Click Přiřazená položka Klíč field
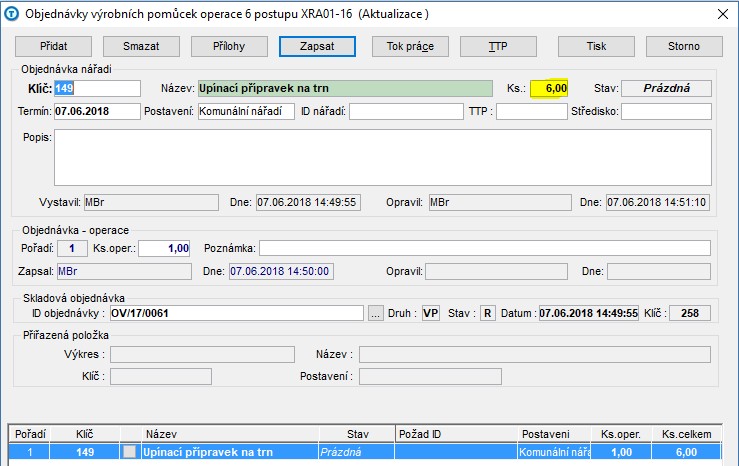739x466 pixels. [161, 376]
